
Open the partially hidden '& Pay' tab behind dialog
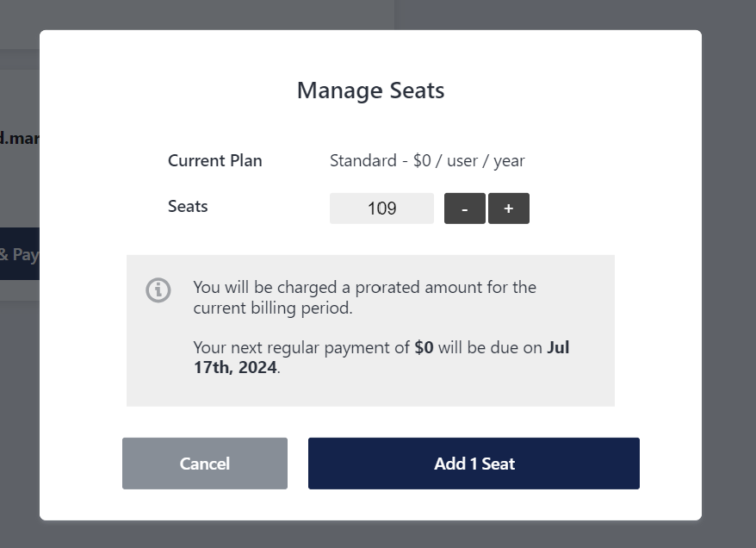(x=19, y=253)
